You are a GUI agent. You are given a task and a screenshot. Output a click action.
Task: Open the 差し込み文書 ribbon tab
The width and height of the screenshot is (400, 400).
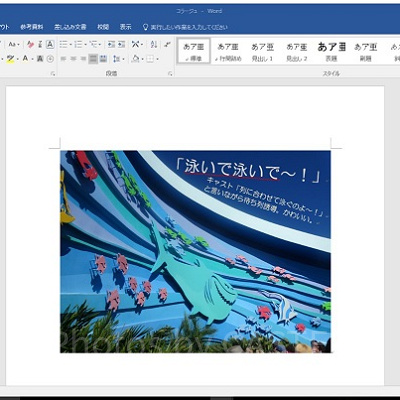(70, 27)
